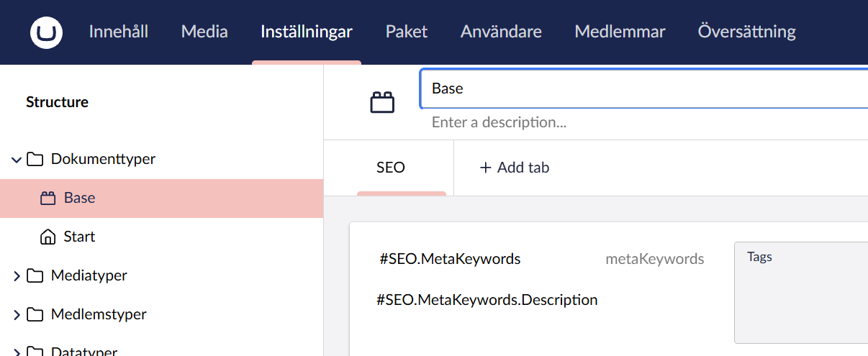Click the Dokumenttyper folder icon
The image size is (868, 356).
pos(35,159)
